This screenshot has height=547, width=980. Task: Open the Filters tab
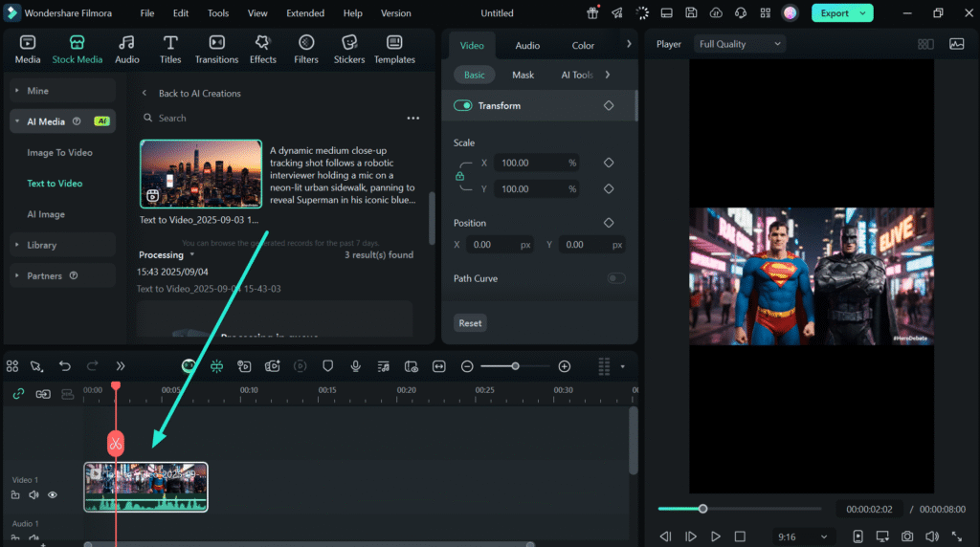click(305, 50)
